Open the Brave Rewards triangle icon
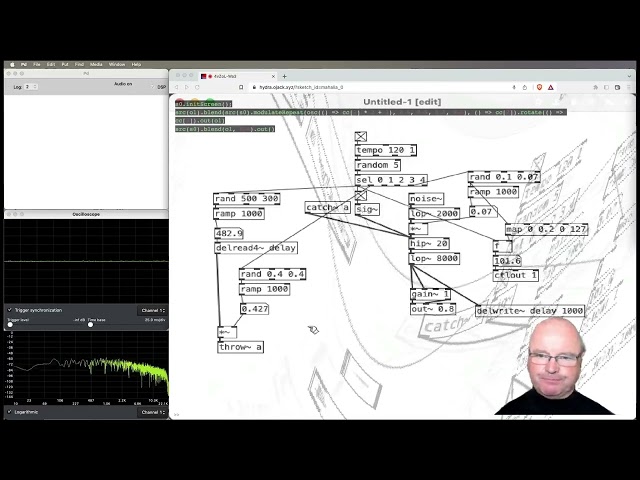The width and height of the screenshot is (640, 480). [x=551, y=87]
